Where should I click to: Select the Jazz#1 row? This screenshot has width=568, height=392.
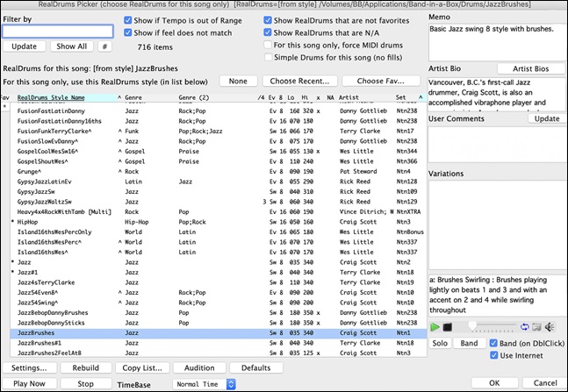(x=219, y=272)
